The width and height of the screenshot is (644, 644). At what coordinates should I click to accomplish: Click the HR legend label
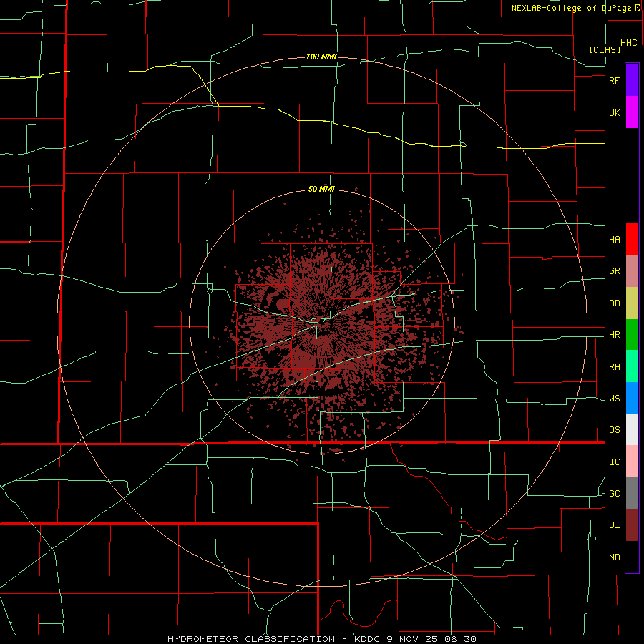tap(614, 335)
